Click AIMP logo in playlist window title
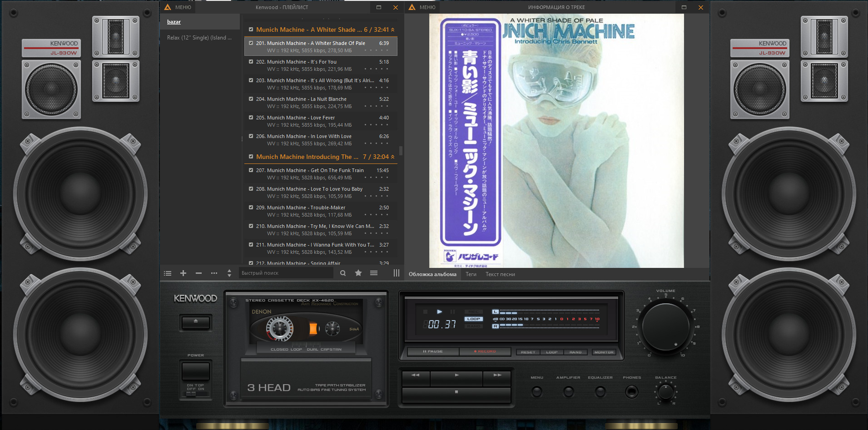868x430 pixels. [168, 7]
